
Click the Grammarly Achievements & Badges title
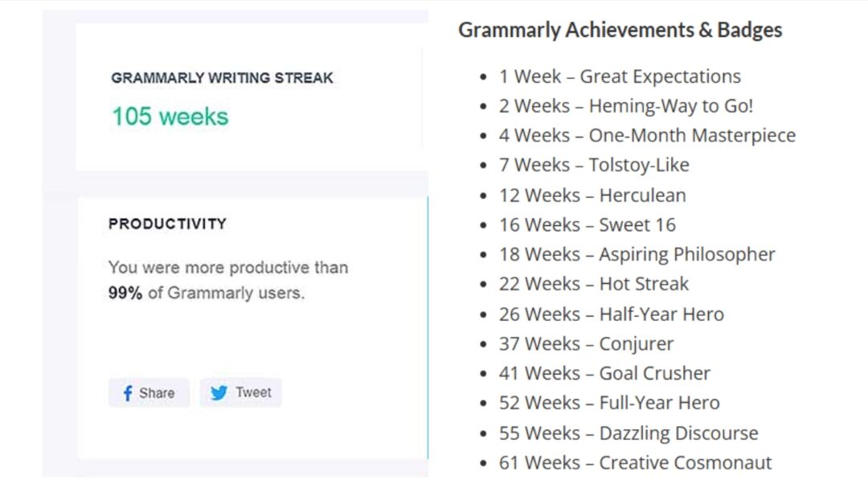tap(620, 30)
